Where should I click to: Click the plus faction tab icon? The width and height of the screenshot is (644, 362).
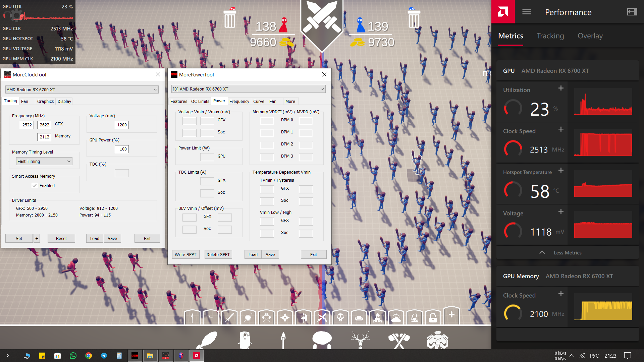(451, 315)
